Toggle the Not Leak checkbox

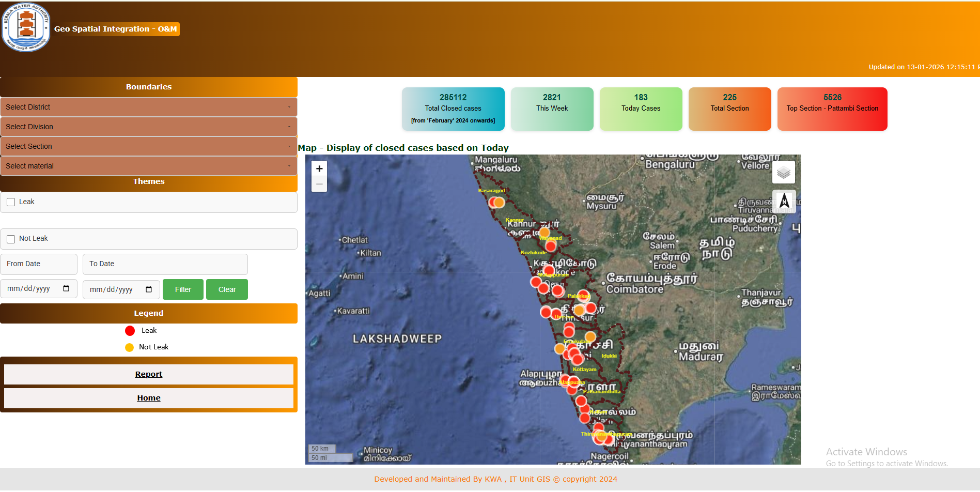coord(11,239)
